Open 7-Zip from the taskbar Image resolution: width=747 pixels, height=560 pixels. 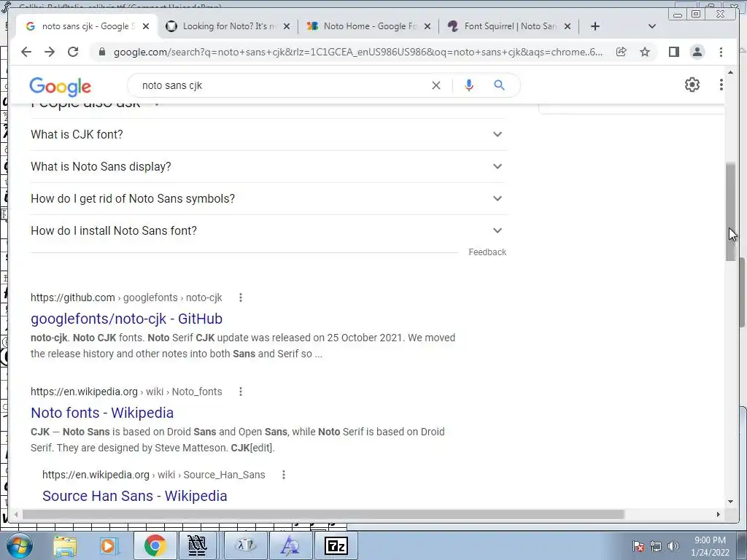336,545
